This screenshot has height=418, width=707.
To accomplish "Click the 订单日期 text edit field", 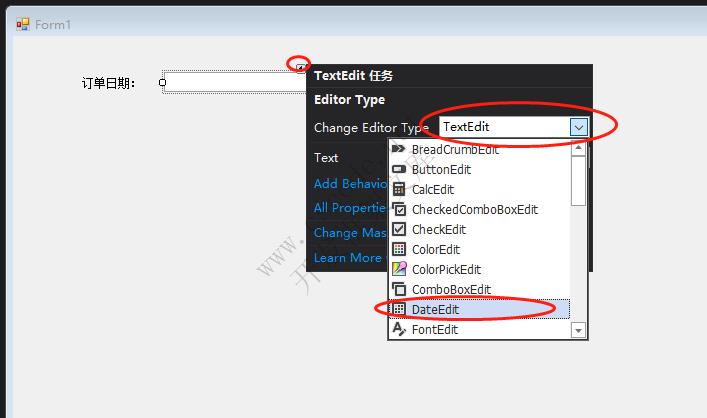I will pyautogui.click(x=232, y=83).
